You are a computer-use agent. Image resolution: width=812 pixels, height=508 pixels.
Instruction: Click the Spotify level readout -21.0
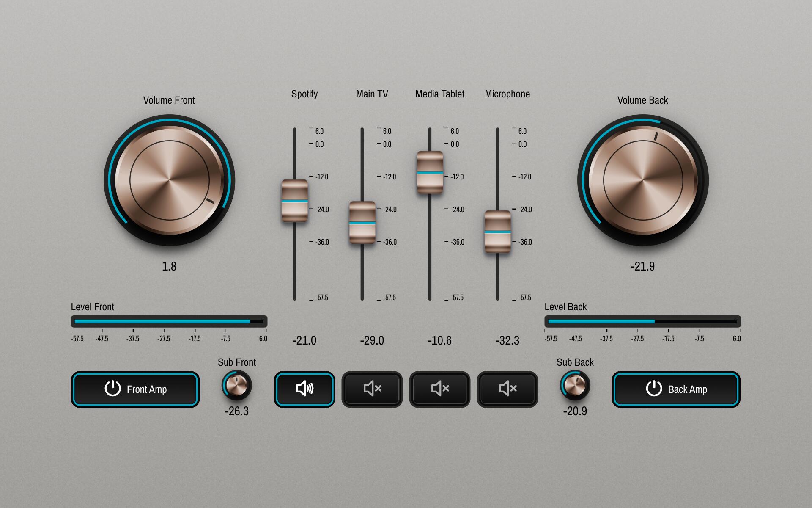tap(304, 340)
